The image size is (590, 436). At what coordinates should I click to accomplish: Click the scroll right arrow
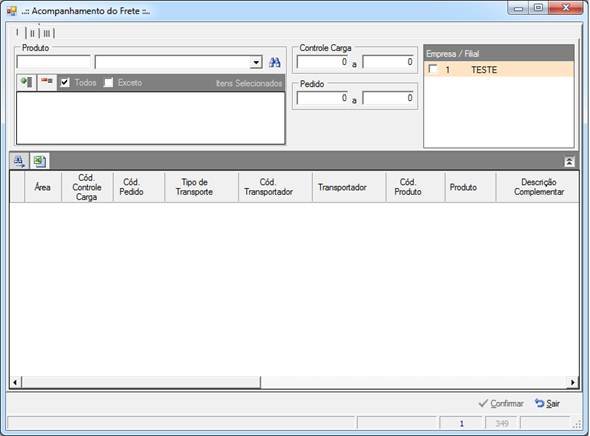click(x=572, y=382)
